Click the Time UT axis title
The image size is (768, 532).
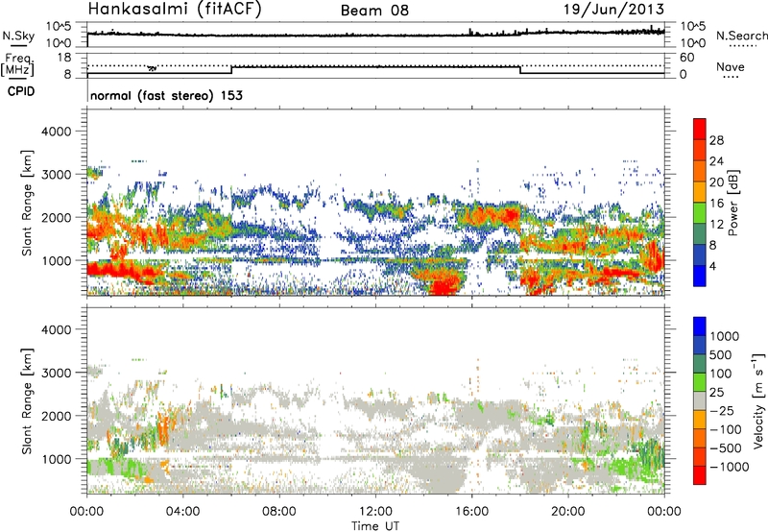point(375,526)
